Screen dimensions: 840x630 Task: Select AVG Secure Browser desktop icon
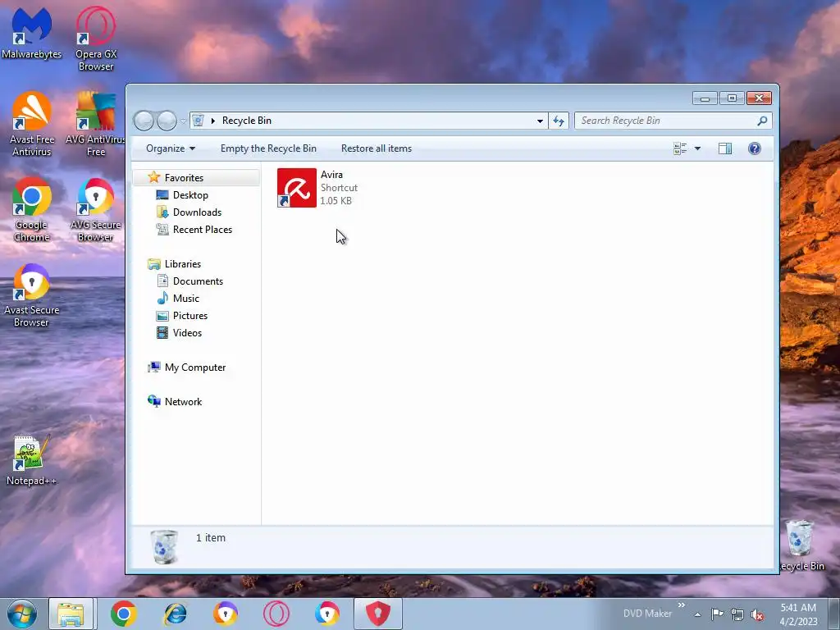click(95, 209)
